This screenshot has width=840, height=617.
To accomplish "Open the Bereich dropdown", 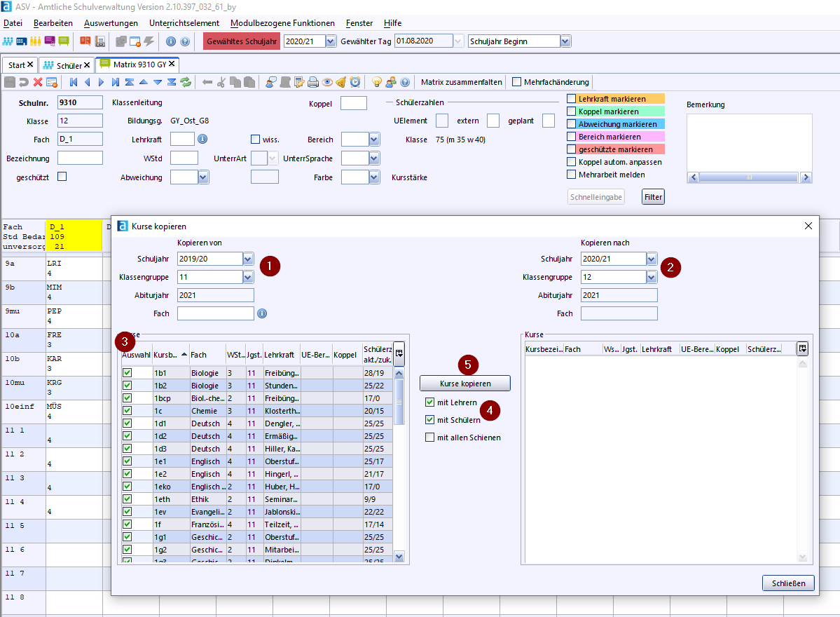I will click(x=374, y=140).
